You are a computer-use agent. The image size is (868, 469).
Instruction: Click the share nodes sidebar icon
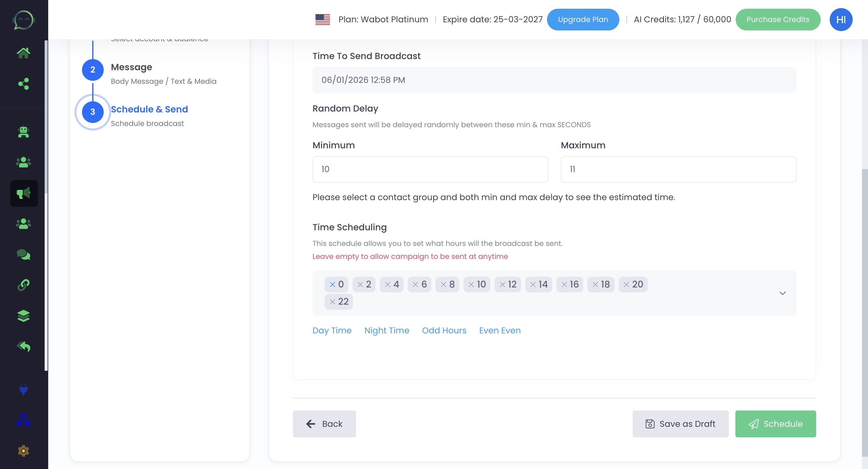[24, 83]
